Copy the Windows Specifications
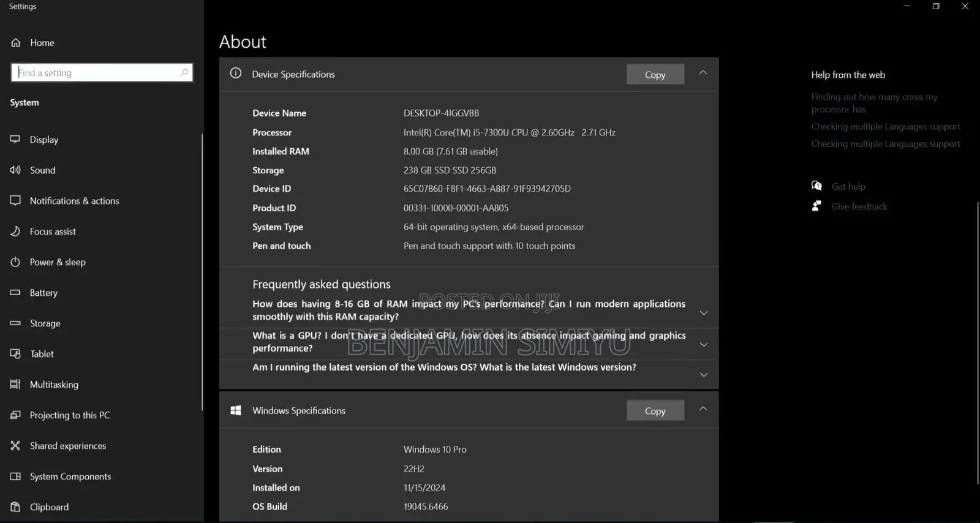The width and height of the screenshot is (980, 523). [655, 411]
